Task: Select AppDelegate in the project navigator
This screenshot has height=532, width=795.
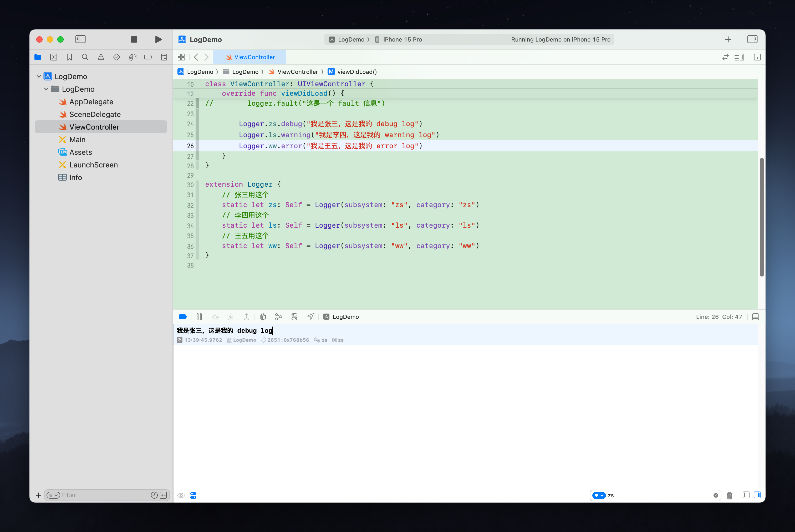Action: pyautogui.click(x=91, y=102)
